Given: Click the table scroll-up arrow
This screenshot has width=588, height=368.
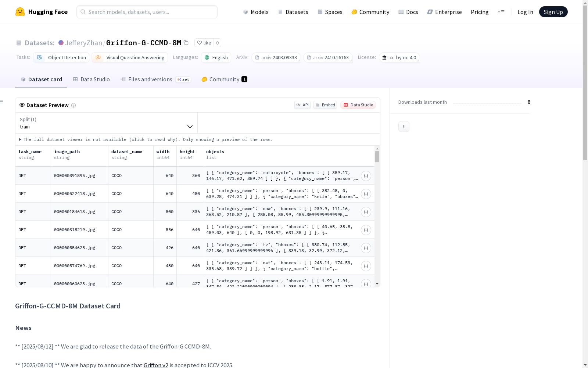Looking at the screenshot, I should point(377,149).
